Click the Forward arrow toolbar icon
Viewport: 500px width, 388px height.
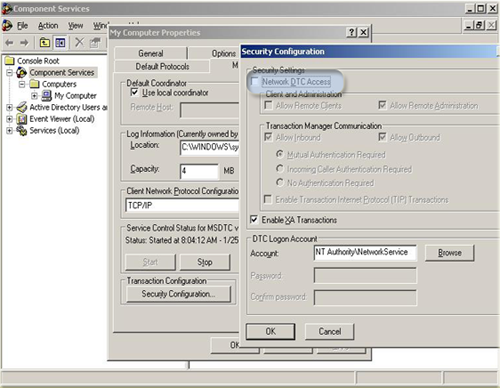click(24, 43)
